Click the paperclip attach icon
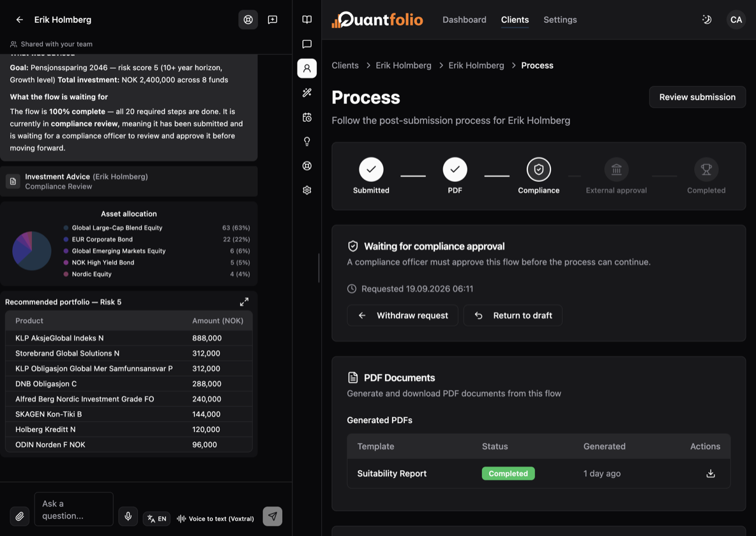Viewport: 756px width, 536px height. click(19, 516)
